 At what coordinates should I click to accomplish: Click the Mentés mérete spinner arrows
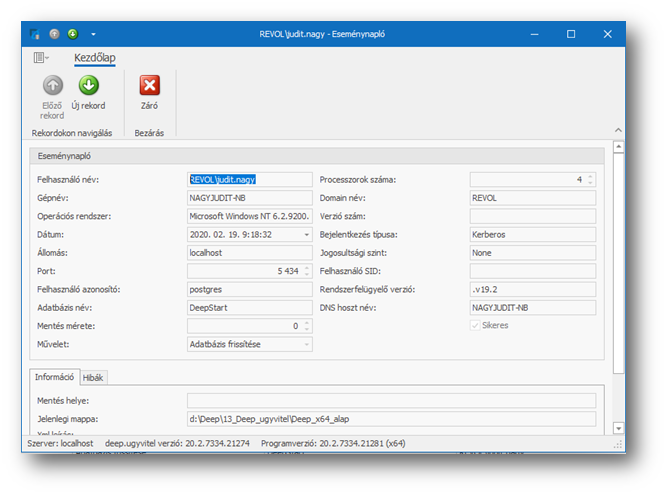pyautogui.click(x=307, y=326)
